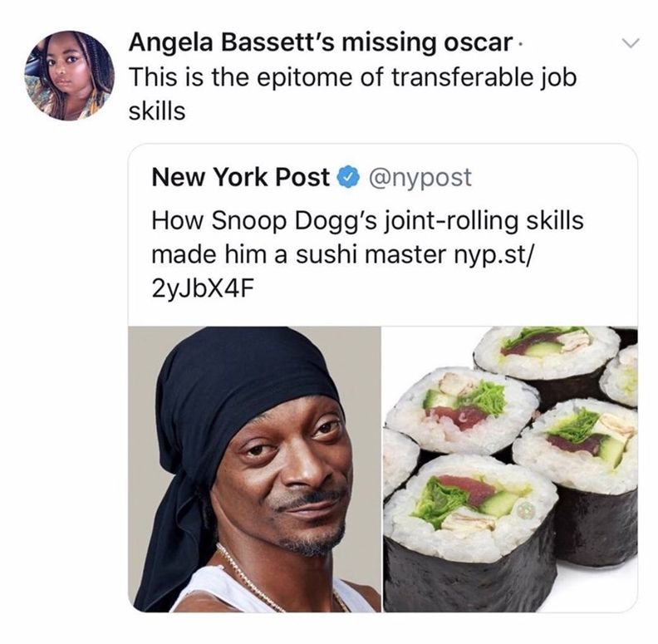Open the "Angela Bassett's missing oscar" profile name
This screenshot has width=658, height=644.
321,42
